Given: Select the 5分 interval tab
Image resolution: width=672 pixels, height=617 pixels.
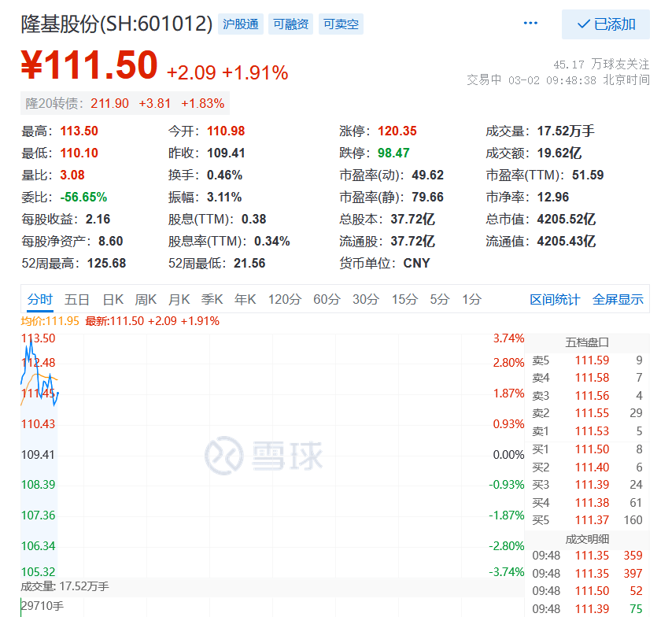Looking at the screenshot, I should [440, 299].
